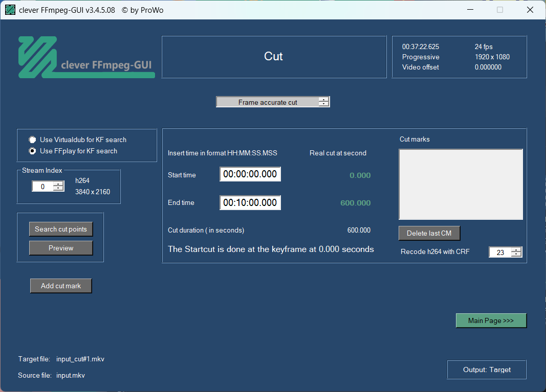Click the app icon in title bar
Screen dimensions: 546x392
[10, 10]
